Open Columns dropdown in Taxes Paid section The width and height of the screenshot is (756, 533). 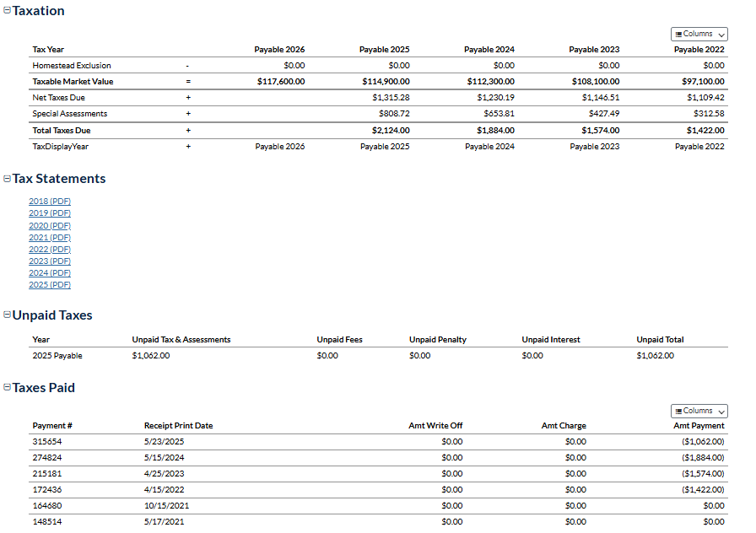pos(699,411)
